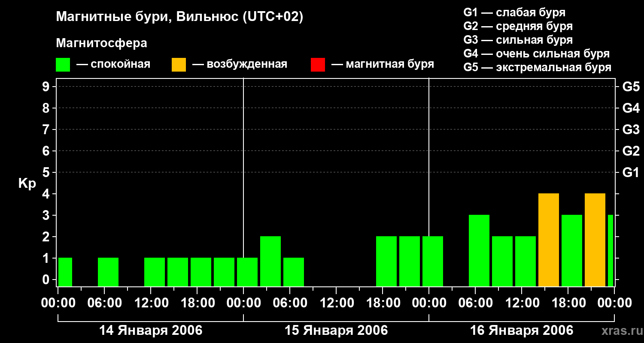Click the '18:00' time label for 14 Января
This screenshot has width=644, height=343.
click(197, 303)
